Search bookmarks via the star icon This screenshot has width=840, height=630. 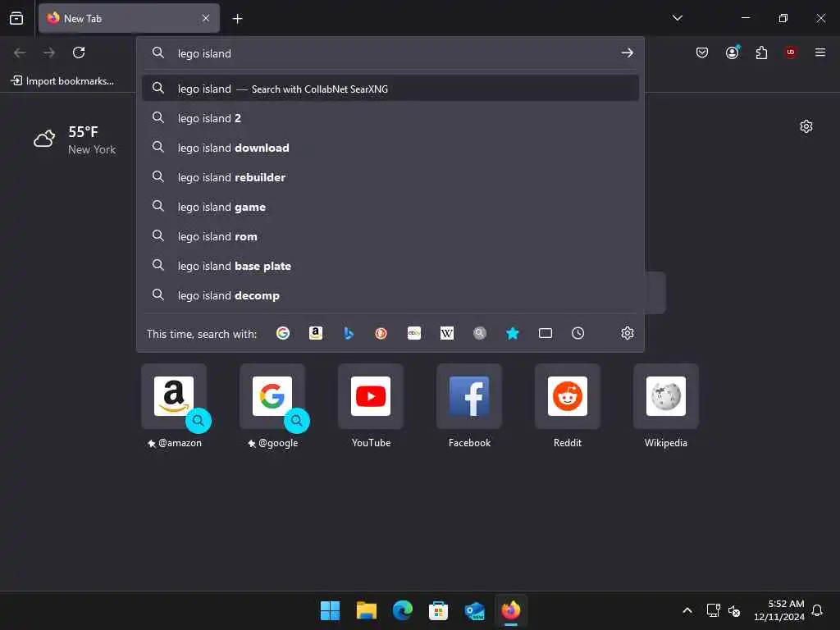pyautogui.click(x=512, y=333)
